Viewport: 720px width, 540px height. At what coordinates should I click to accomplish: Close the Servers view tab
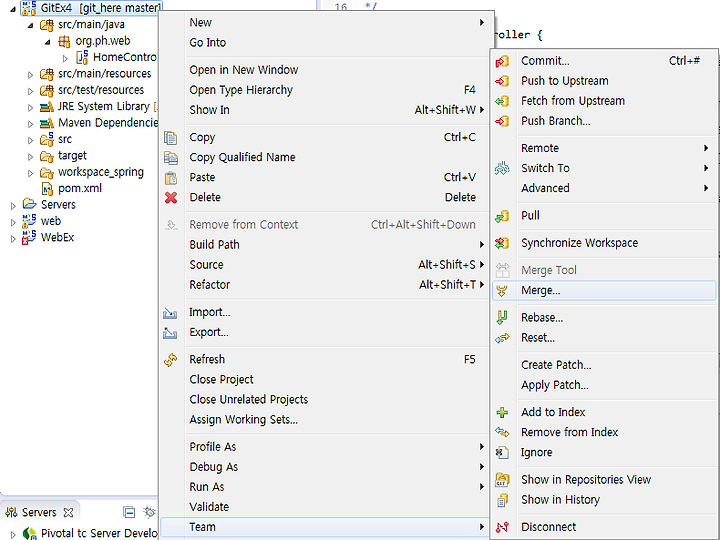coord(68,512)
